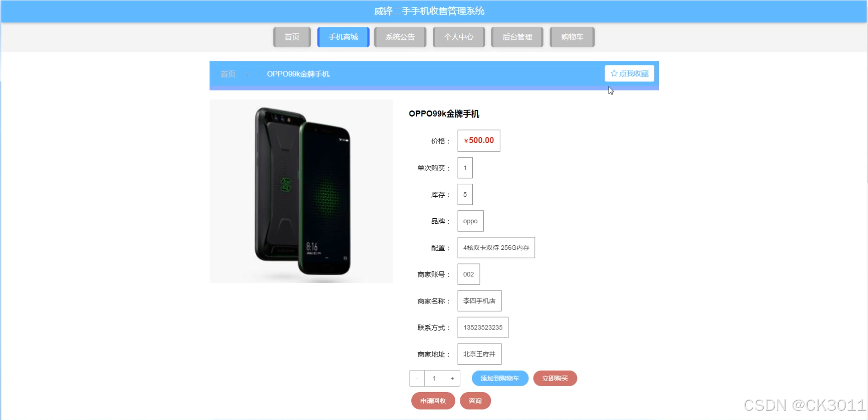The height and width of the screenshot is (420, 868).
Task: Click the ¥500.00 price box
Action: tap(479, 140)
